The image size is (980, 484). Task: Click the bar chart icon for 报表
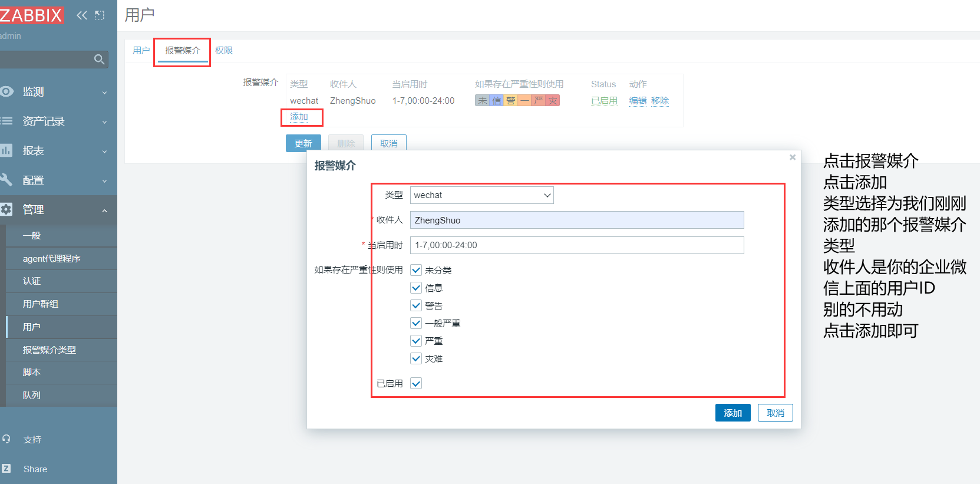point(6,150)
